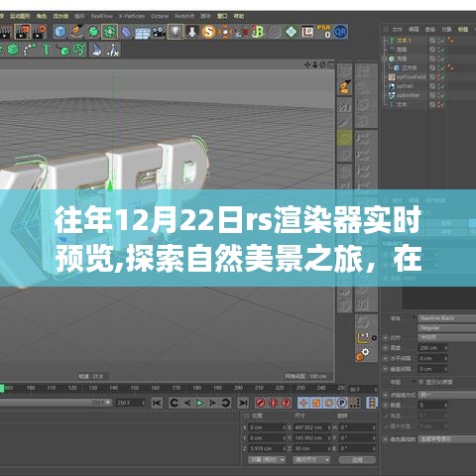Open the MoGraph Effector icon
This screenshot has width=476, height=476.
pos(96,50)
